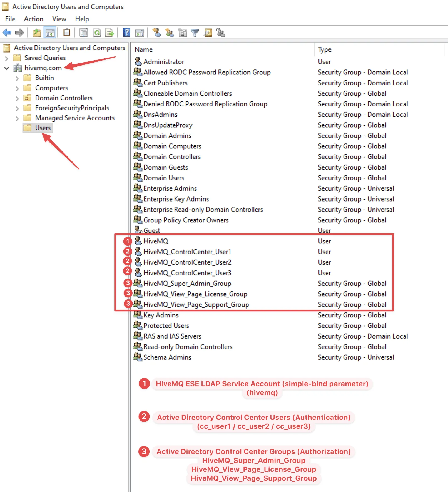Select the HiveMQ_View_Page_License_Group row
Image resolution: width=448 pixels, height=492 pixels.
pyautogui.click(x=195, y=294)
